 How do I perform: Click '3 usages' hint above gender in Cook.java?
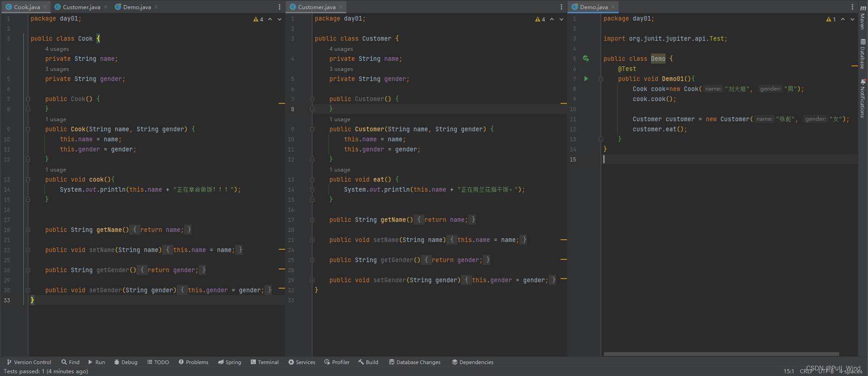(57, 69)
